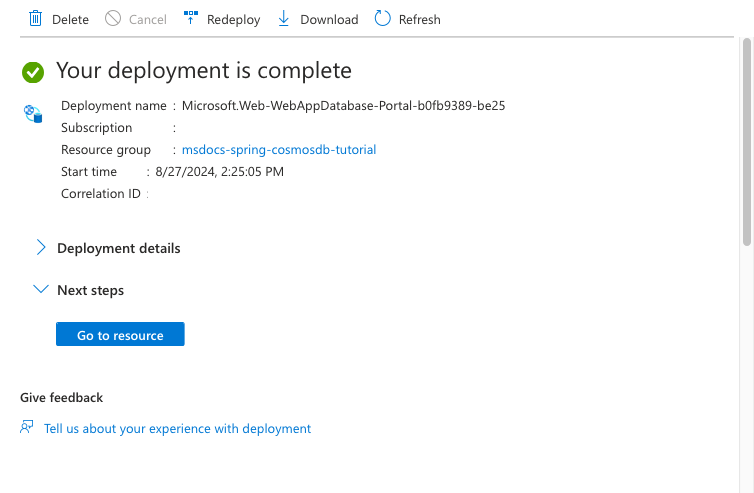Select the Redeploy toolbar label

(234, 20)
